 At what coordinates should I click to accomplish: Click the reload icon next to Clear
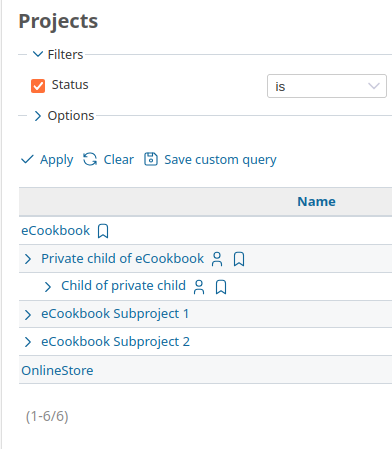90,159
